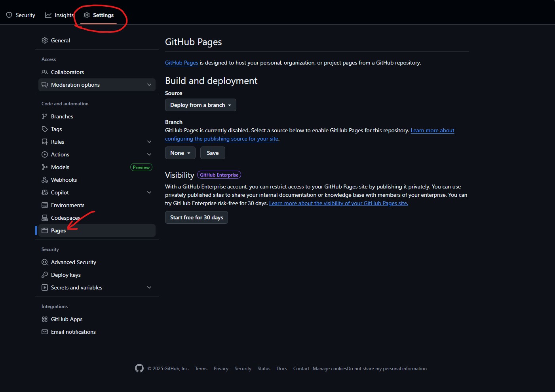The image size is (555, 392).
Task: Click the Branches git-branch icon
Action: click(45, 116)
